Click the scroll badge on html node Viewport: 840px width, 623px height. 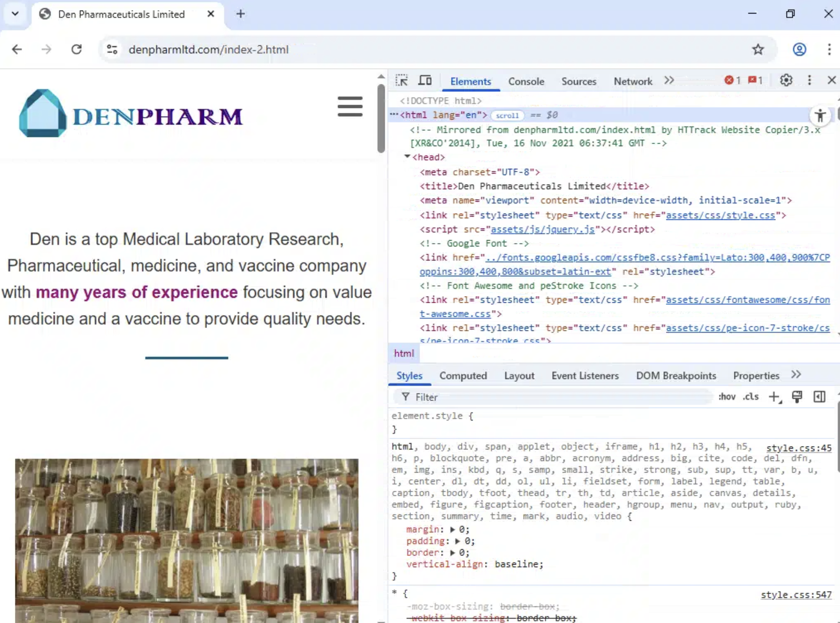point(507,115)
